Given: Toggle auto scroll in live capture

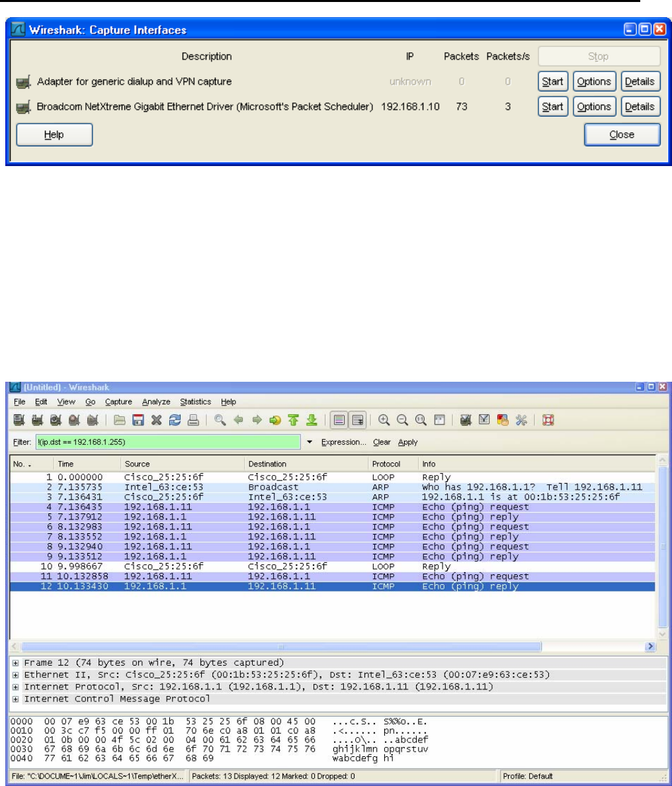Looking at the screenshot, I should (358, 420).
